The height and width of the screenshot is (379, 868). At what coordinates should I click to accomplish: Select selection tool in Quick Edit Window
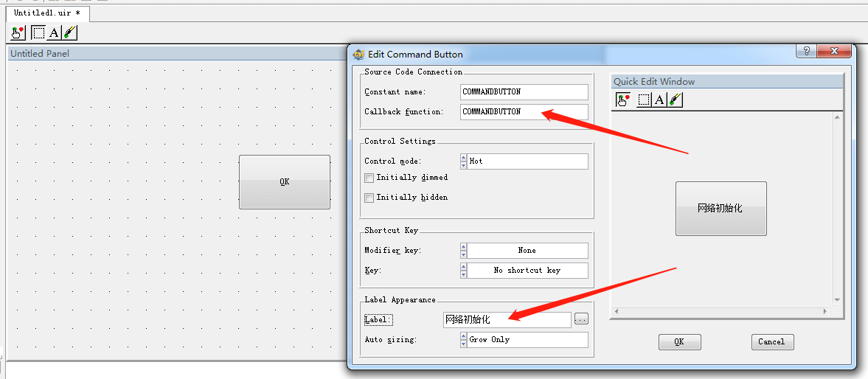pos(644,100)
